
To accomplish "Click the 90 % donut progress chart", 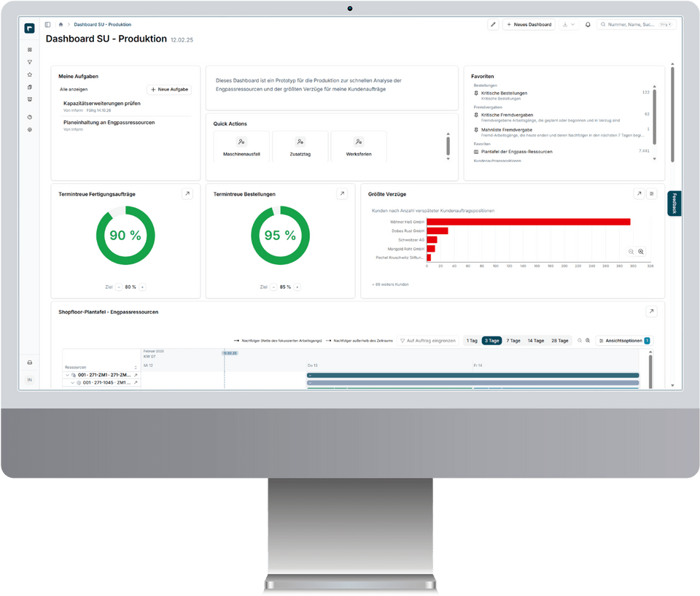I will [x=125, y=235].
